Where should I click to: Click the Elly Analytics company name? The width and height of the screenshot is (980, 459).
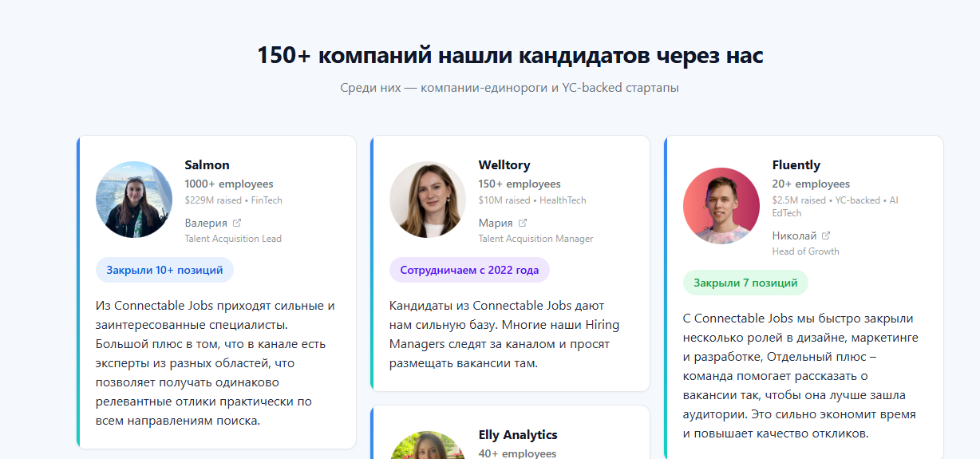tap(518, 435)
